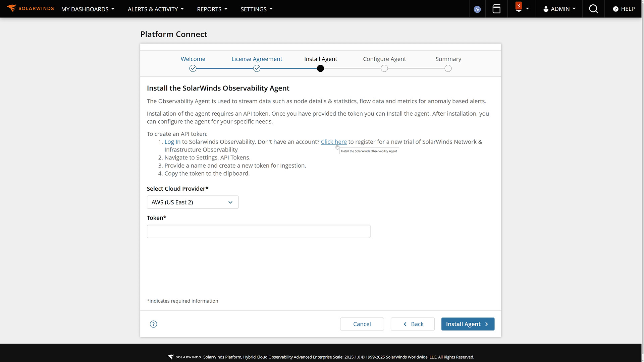Screen dimensions: 644x362
Task: Click the Welcome step completed checkmark
Action: [193, 68]
